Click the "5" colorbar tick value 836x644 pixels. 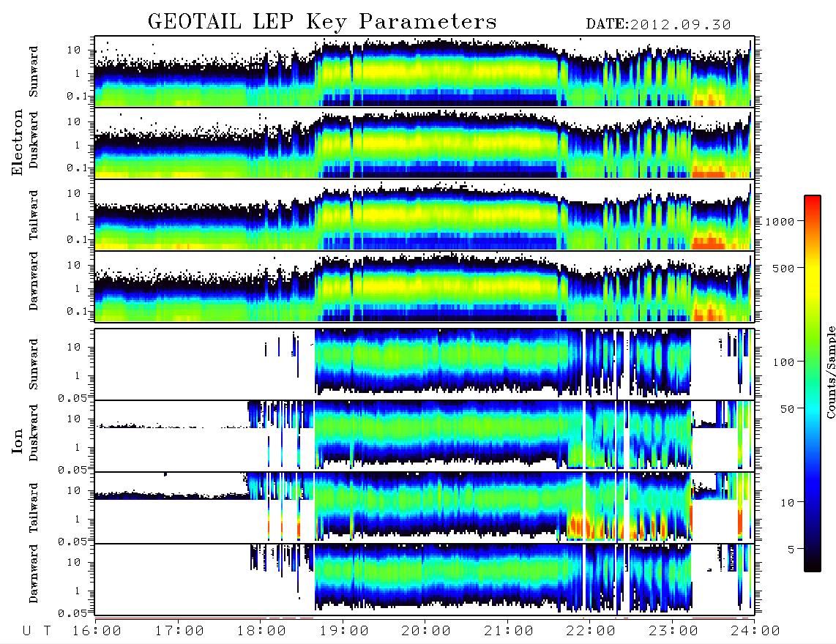(791, 550)
